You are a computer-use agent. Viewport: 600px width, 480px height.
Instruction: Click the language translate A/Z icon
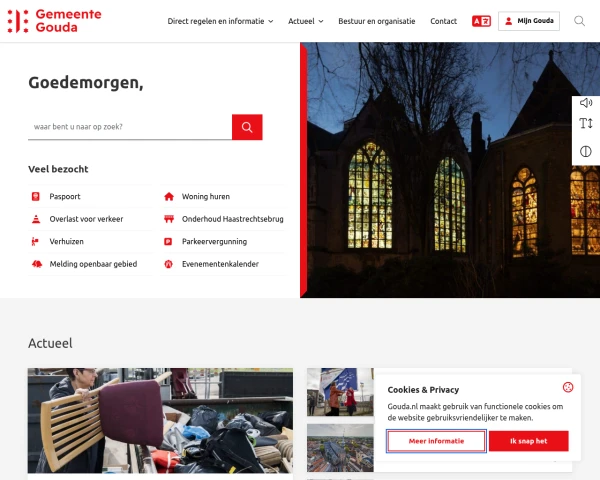tap(481, 21)
